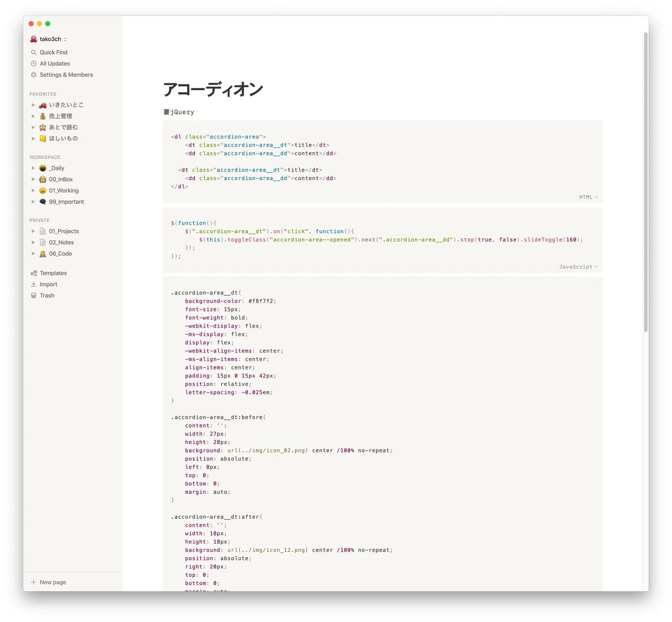
Task: Expand the いきたいとこ favorite item
Action: pyautogui.click(x=33, y=105)
